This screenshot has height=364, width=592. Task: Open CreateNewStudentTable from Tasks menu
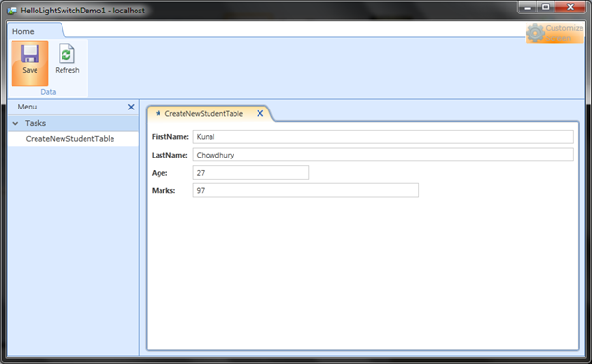coord(70,139)
